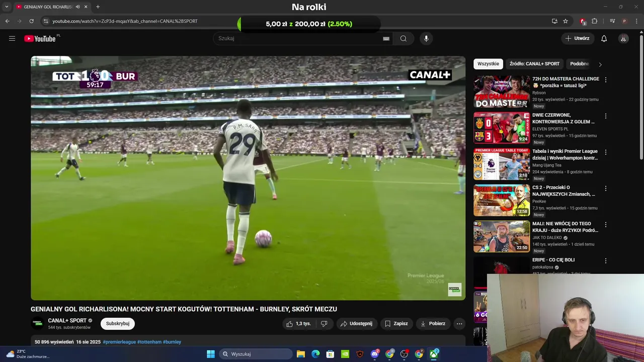Viewport: 644px width, 362px height.
Task: Open the 72H DO MASTERA CHALLENGE thumbnail
Action: click(x=502, y=92)
